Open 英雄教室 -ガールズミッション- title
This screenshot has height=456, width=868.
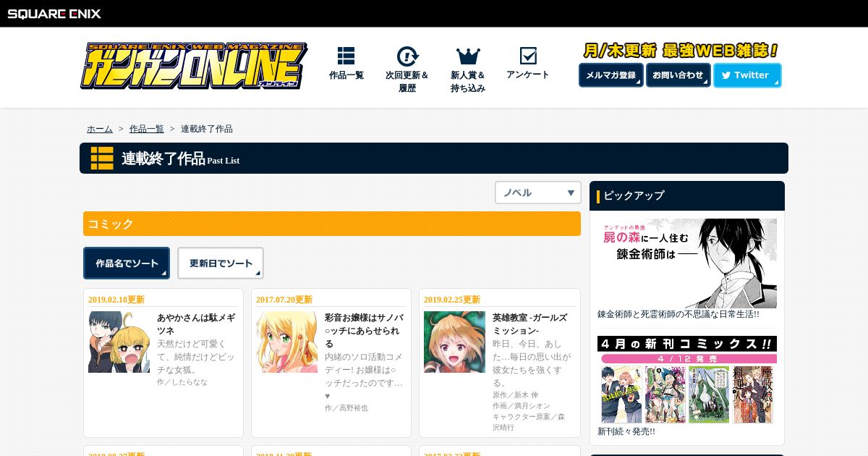pyautogui.click(x=530, y=324)
